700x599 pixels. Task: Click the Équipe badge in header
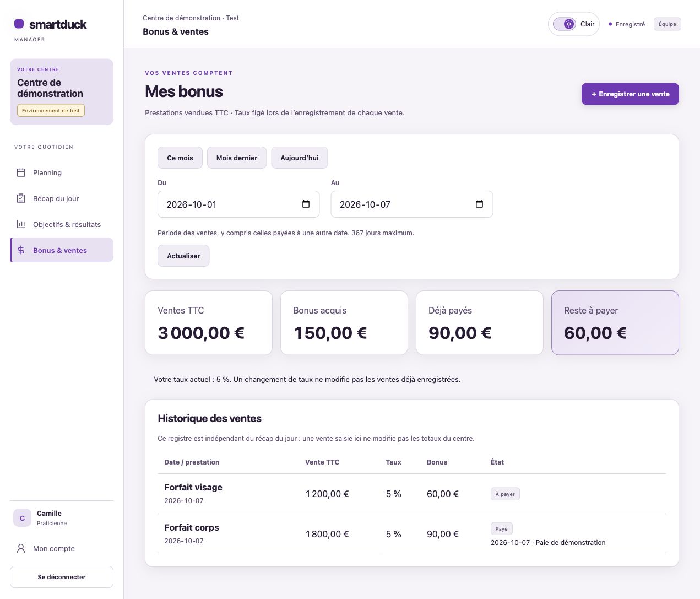[x=668, y=24]
